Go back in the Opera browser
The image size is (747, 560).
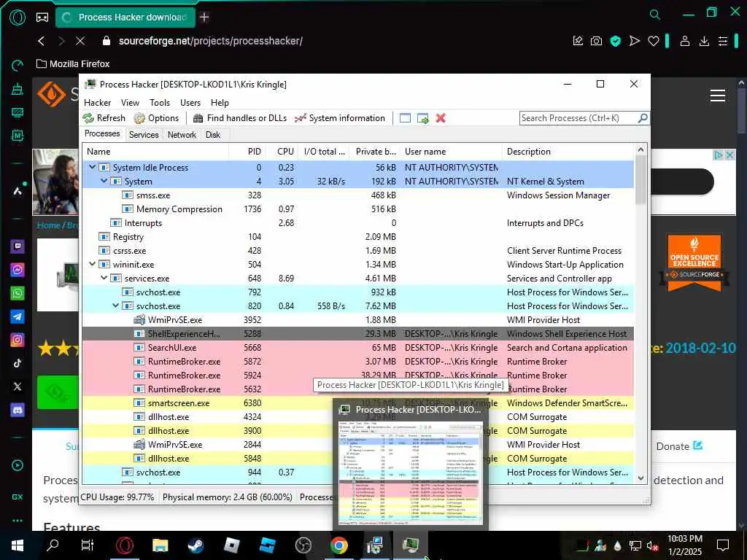42,41
